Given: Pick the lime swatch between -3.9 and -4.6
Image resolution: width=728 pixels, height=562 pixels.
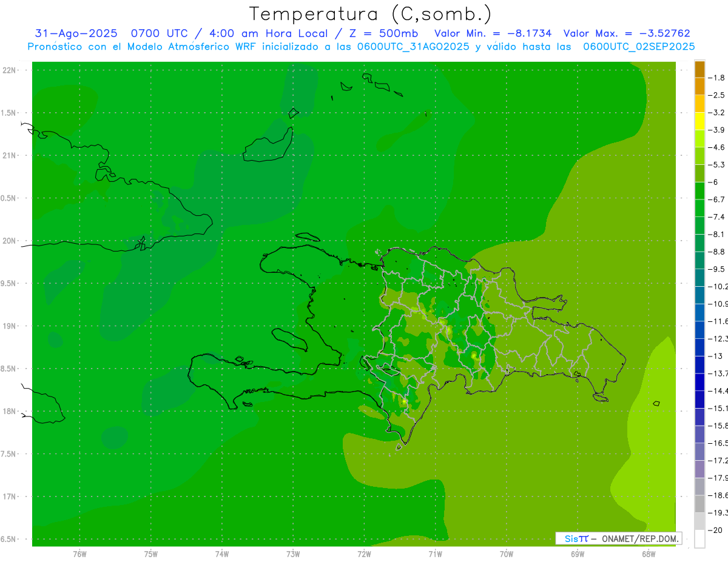Looking at the screenshot, I should (699, 139).
